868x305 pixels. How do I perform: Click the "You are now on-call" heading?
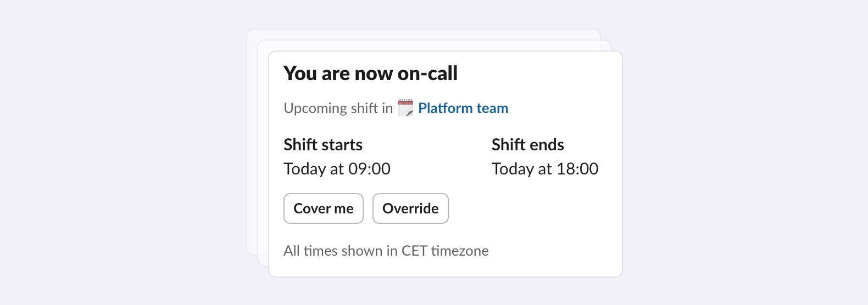(x=370, y=74)
